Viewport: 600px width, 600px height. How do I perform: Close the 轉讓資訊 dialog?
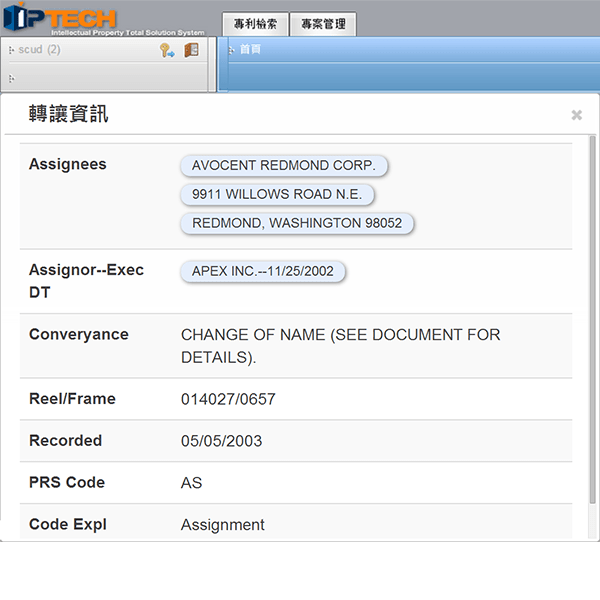pyautogui.click(x=576, y=115)
